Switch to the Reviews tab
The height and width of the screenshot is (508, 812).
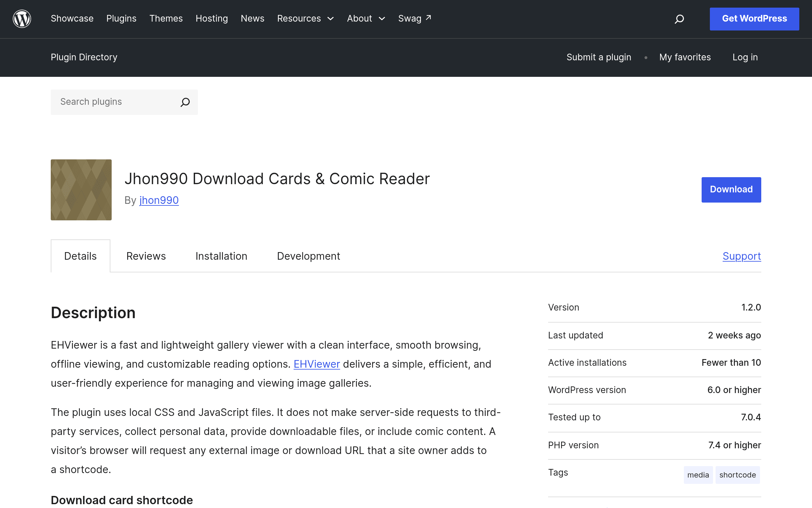[146, 256]
